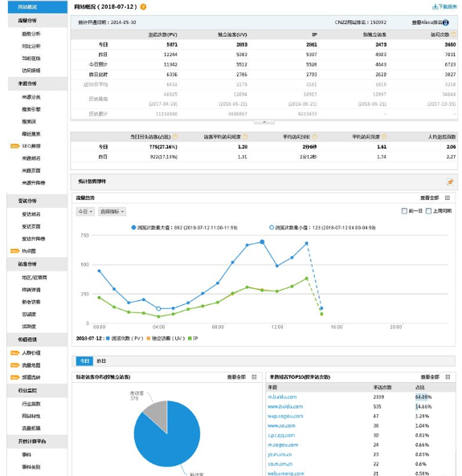Click help icon beside 当日回头访客(占比) header
This screenshot has width=462, height=476.
click(175, 137)
